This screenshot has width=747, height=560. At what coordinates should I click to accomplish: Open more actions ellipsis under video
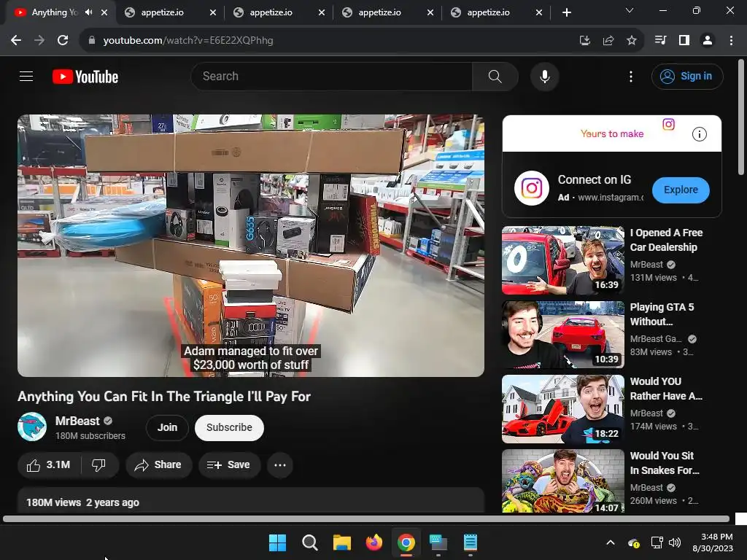280,464
